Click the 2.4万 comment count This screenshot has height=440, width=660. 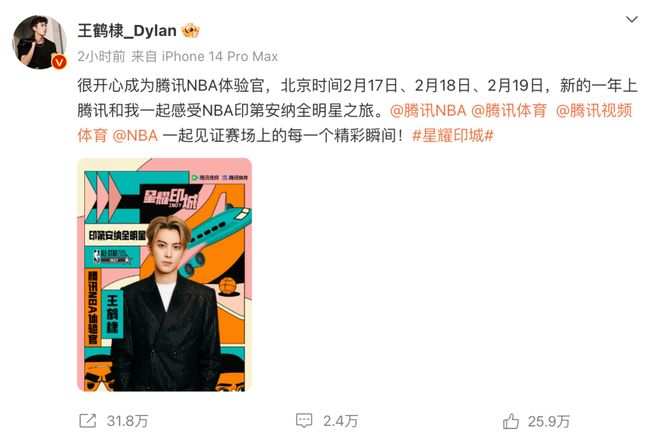(x=340, y=421)
